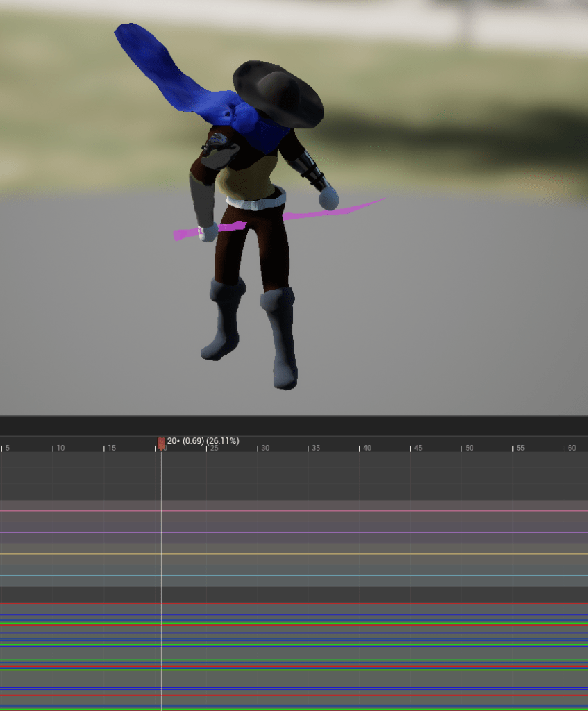The image size is (588, 711).
Task: Set timeline to frame 15
Action: point(105,449)
